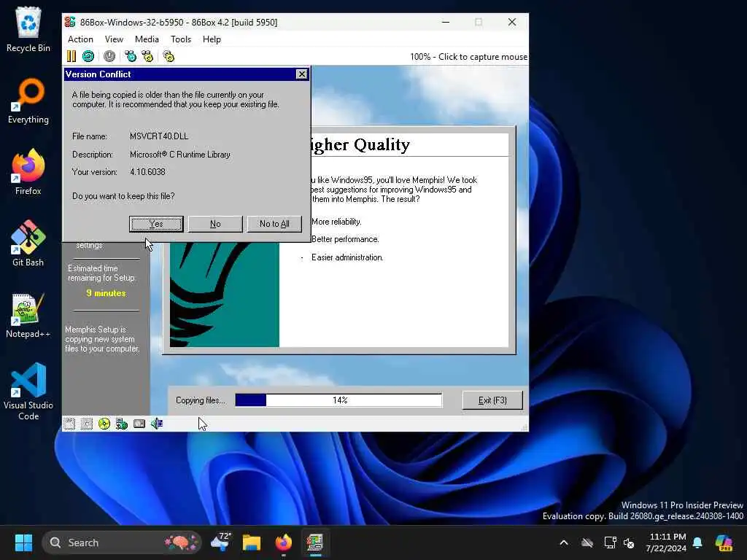The image size is (747, 560).
Task: Open the View menu
Action: pyautogui.click(x=114, y=39)
